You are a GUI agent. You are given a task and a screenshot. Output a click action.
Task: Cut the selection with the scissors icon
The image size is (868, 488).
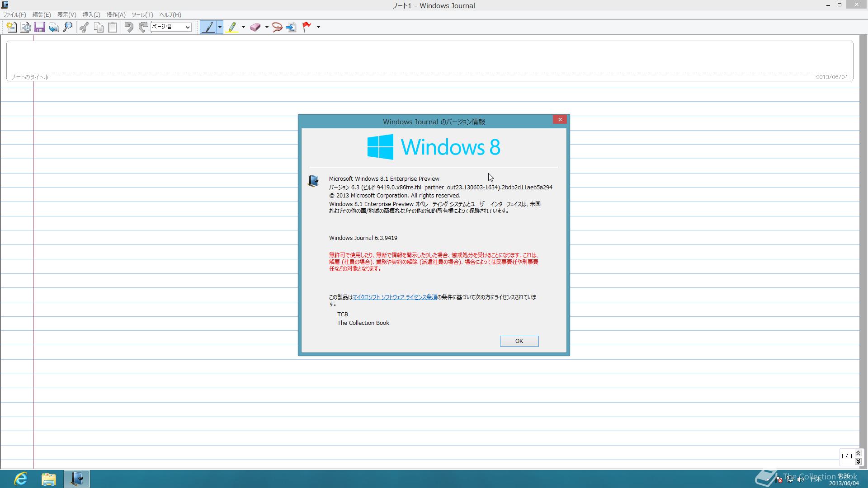84,27
